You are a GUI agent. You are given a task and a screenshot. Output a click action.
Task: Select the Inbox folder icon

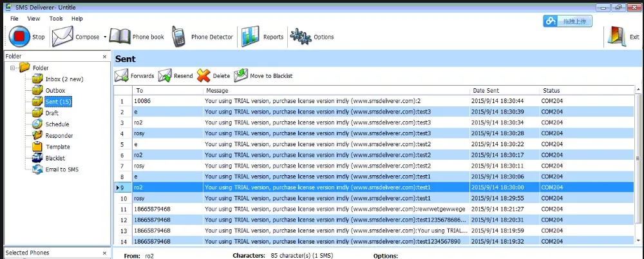(38, 79)
